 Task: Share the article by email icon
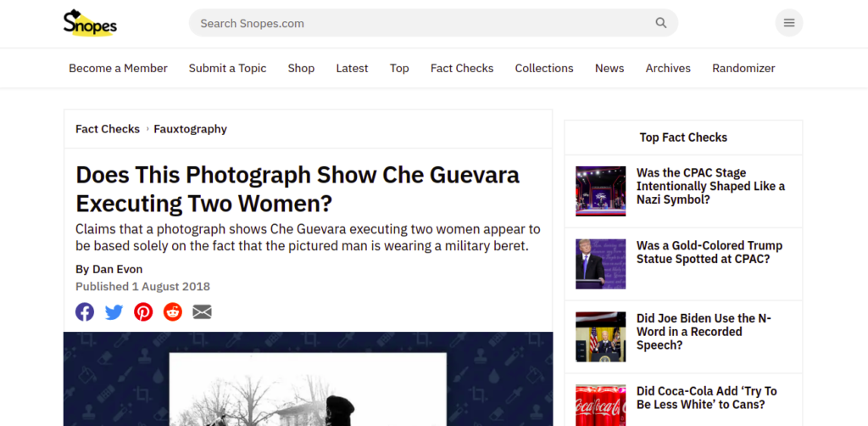click(202, 312)
